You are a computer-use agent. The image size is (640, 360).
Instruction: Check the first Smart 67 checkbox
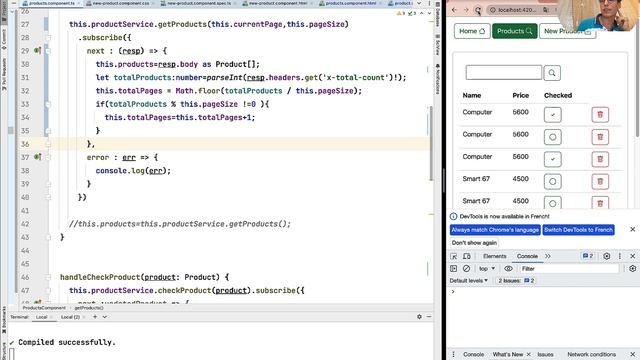(x=553, y=182)
